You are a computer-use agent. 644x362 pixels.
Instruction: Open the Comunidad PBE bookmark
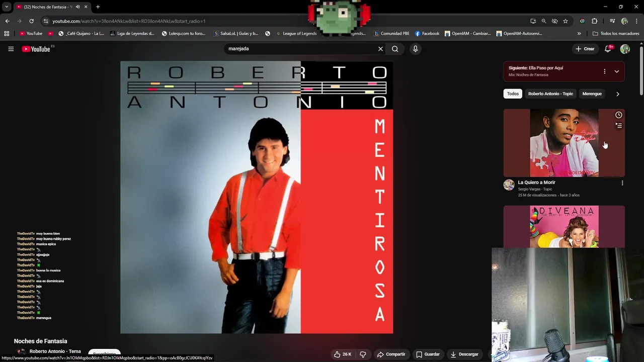[x=391, y=34]
